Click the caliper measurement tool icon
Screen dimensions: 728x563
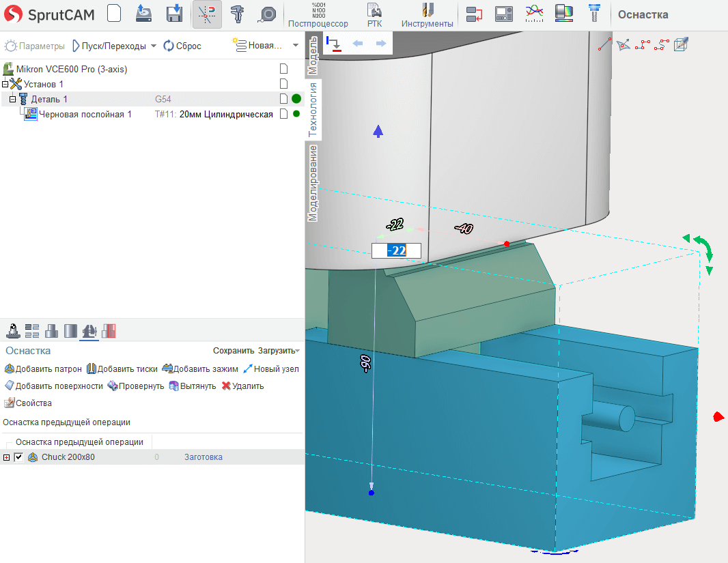(x=238, y=14)
